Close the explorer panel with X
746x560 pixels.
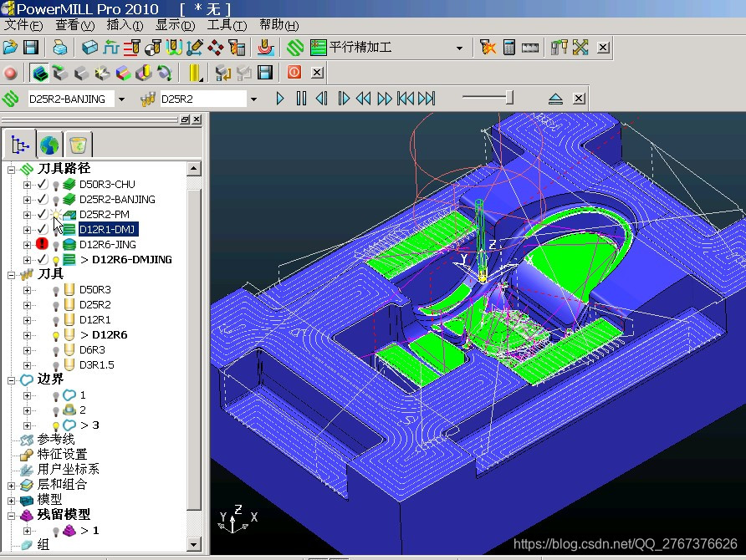(197, 120)
